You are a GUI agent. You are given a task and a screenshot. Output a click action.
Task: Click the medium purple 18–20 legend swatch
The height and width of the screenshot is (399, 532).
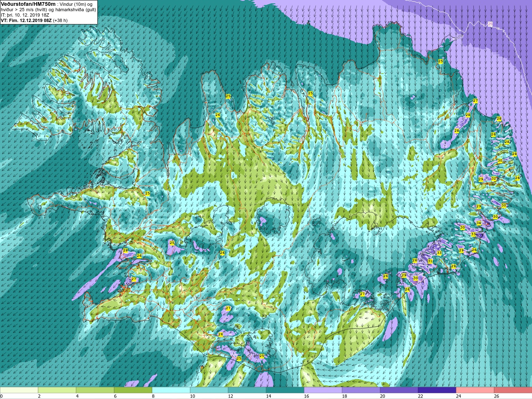pos(361,390)
